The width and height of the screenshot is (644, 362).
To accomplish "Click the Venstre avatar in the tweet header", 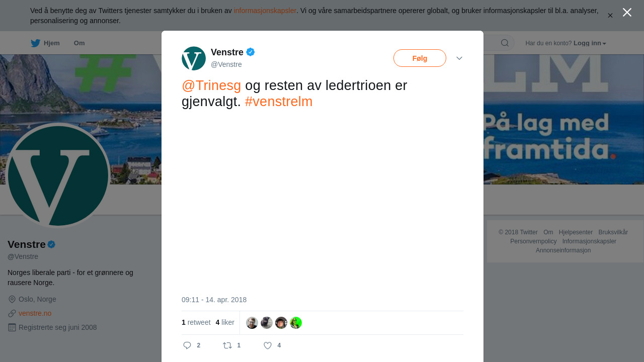I will point(194,58).
